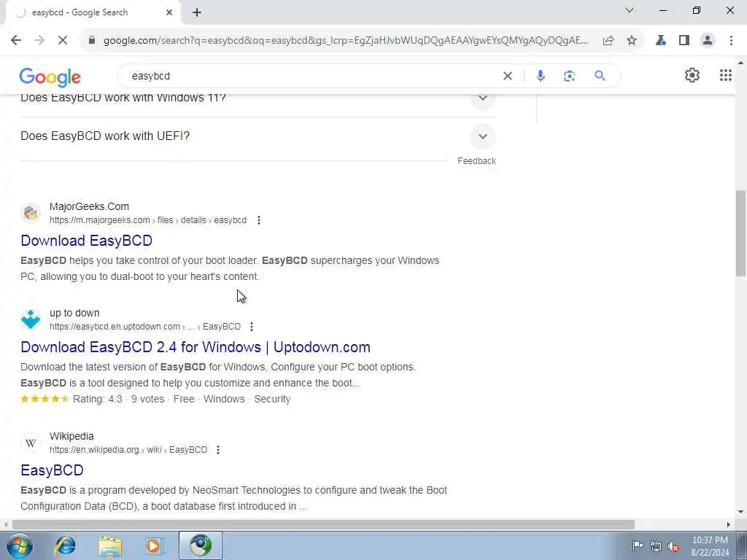Click the forward navigation arrow
Viewport: 747px width, 560px height.
tap(39, 41)
